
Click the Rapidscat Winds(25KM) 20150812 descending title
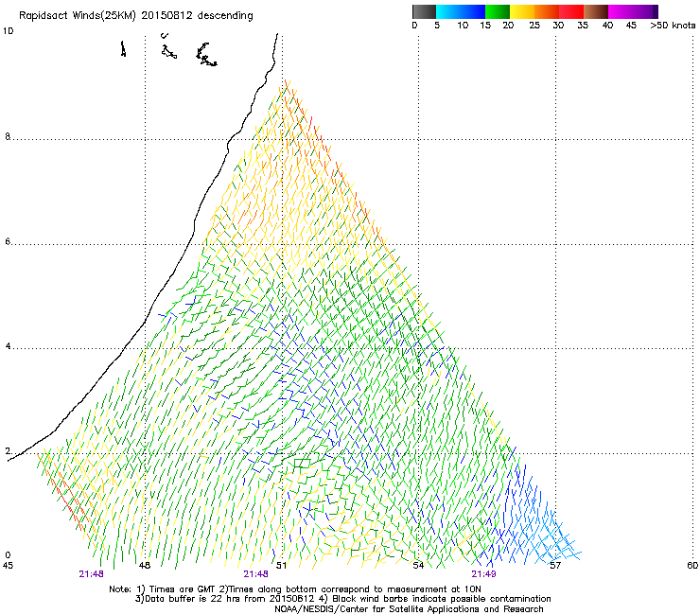point(135,16)
